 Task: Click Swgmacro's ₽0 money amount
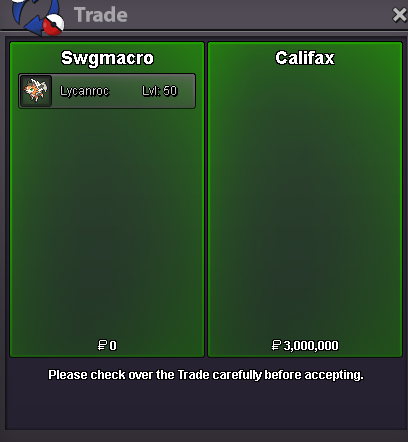tap(107, 345)
